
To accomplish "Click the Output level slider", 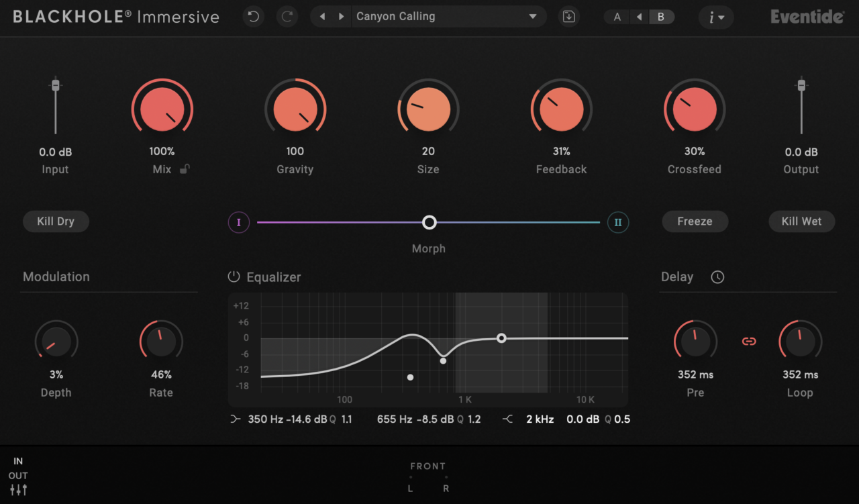I will coord(801,106).
